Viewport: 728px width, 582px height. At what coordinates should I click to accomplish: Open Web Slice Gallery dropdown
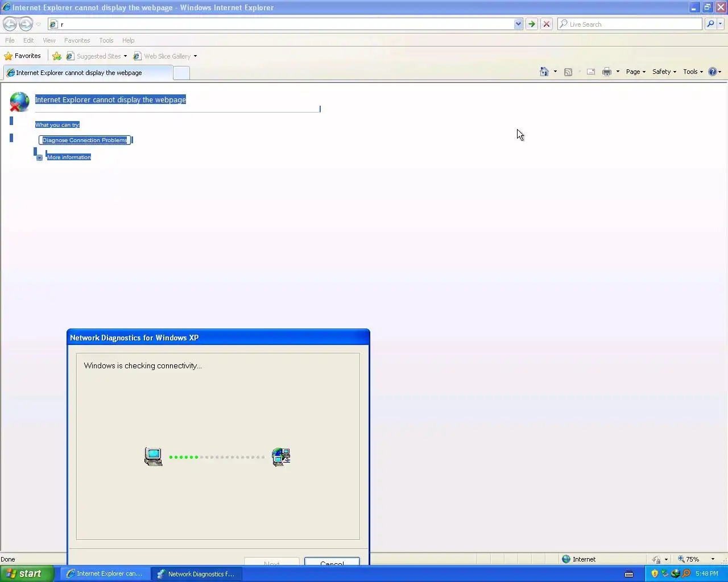(165, 56)
